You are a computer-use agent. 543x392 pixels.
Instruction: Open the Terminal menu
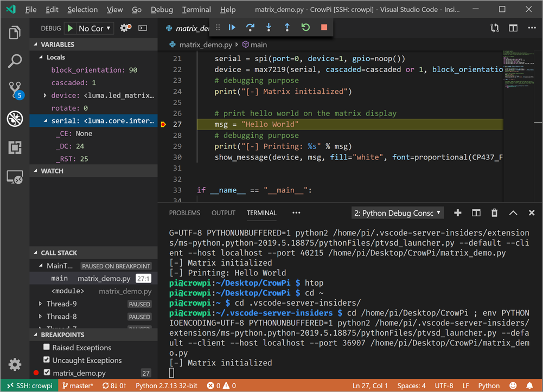[196, 9]
